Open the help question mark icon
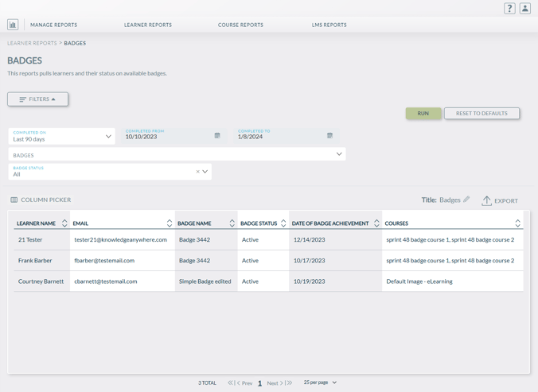 (x=509, y=9)
